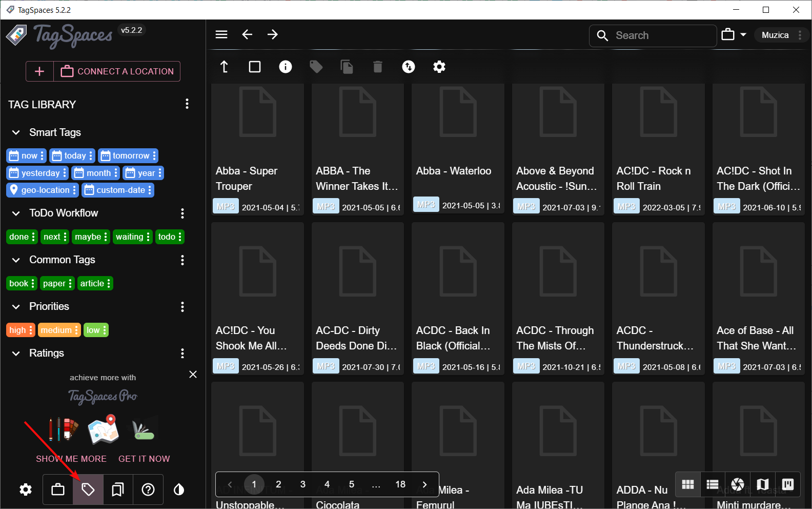Image resolution: width=812 pixels, height=509 pixels.
Task: Go to page 5
Action: 352,484
